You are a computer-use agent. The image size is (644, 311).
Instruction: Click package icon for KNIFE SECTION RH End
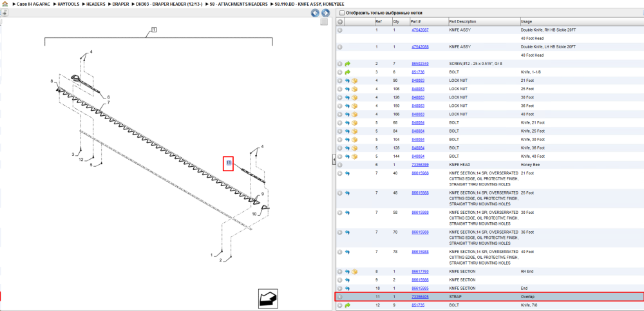(354, 272)
